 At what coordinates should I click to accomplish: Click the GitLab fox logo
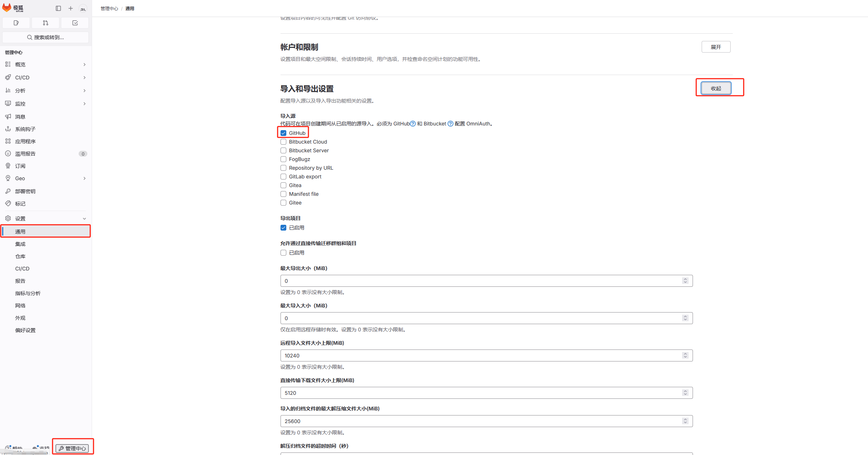point(7,7)
